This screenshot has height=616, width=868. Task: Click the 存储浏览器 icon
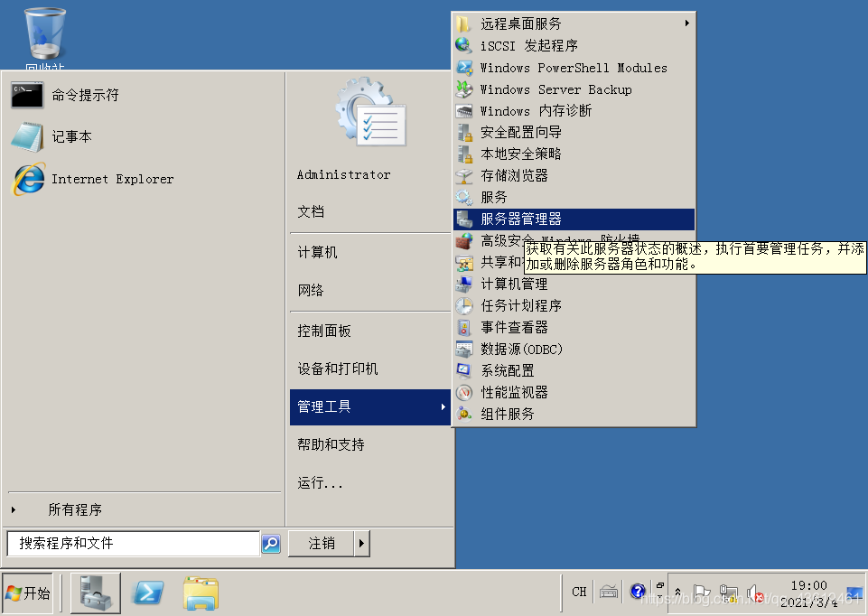[x=464, y=176]
